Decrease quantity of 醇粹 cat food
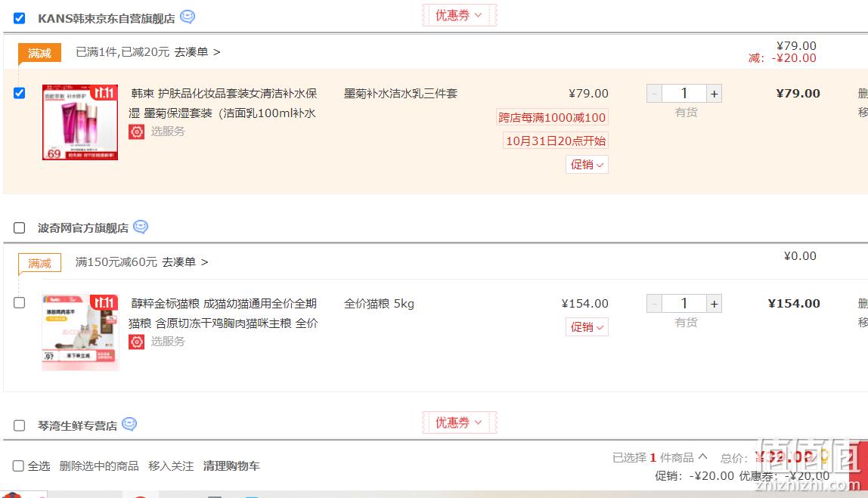The width and height of the screenshot is (868, 498). coord(654,303)
